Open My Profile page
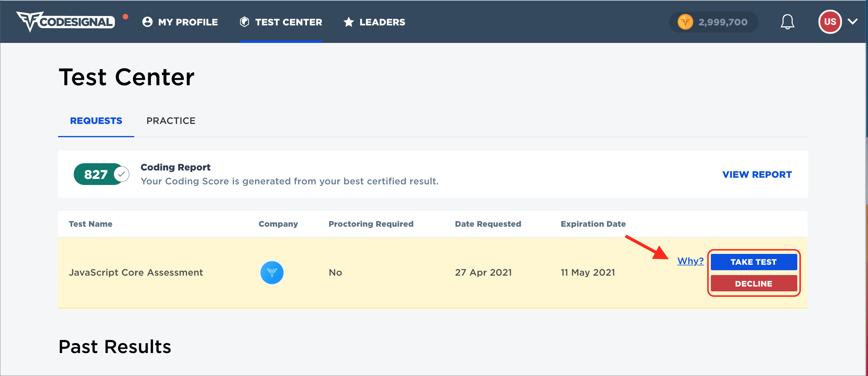This screenshot has height=376, width=868. coord(180,22)
